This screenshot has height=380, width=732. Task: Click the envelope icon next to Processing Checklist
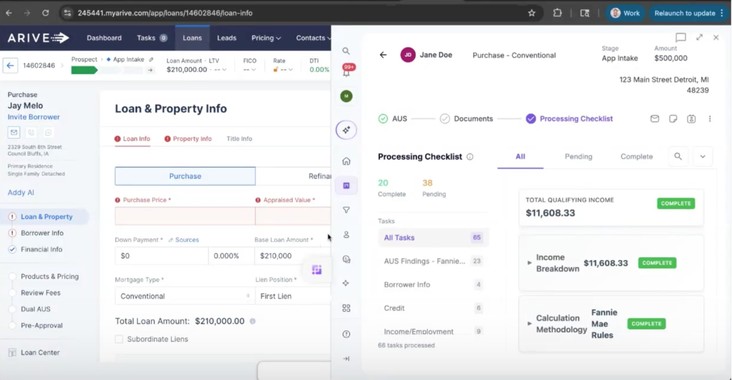click(655, 119)
